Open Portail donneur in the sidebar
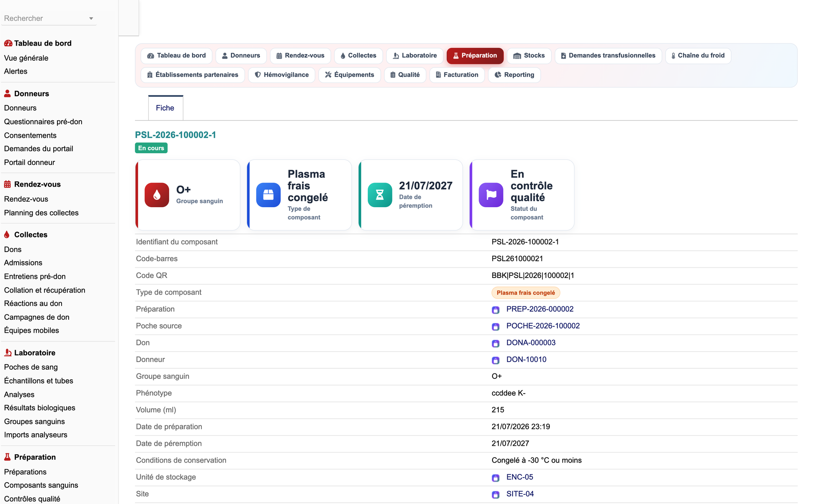 pos(29,162)
